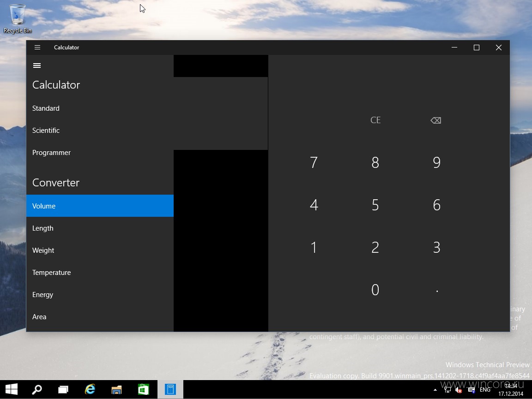Select the Energy converter
This screenshot has height=399, width=532.
click(100, 295)
